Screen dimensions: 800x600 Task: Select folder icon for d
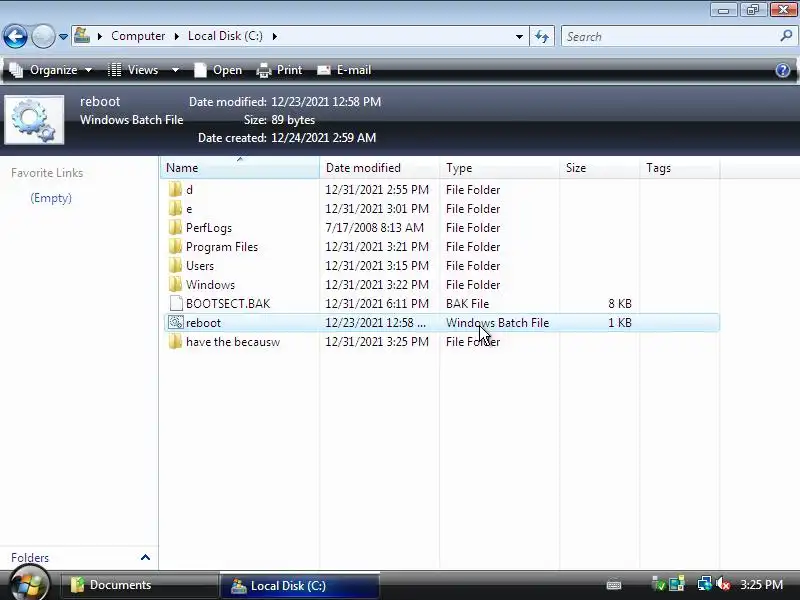click(175, 190)
